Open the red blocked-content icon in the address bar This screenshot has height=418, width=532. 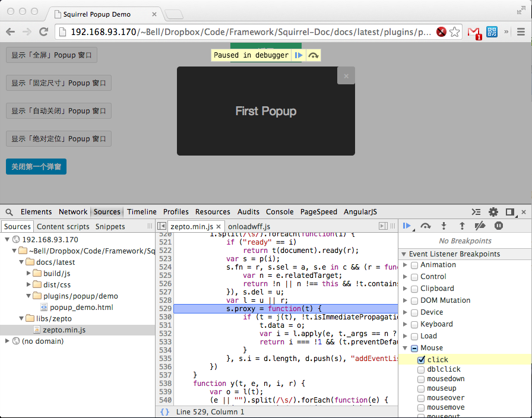441,32
